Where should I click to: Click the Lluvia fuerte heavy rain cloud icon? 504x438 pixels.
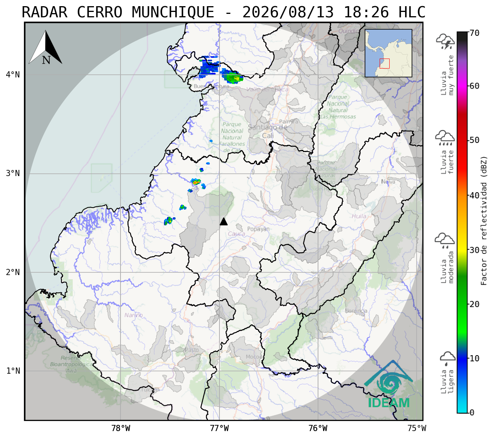(445, 138)
